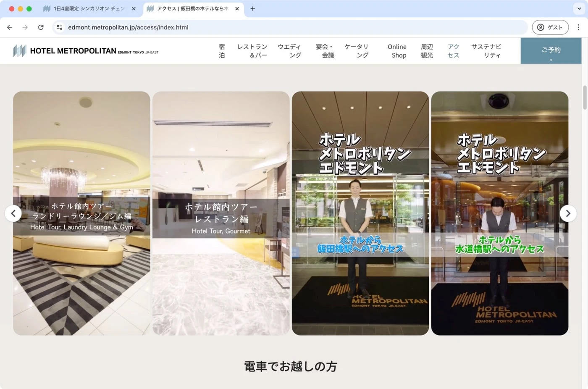This screenshot has height=389, width=588.
Task: Click the 電車でお越しの方 heading
Action: click(x=291, y=366)
